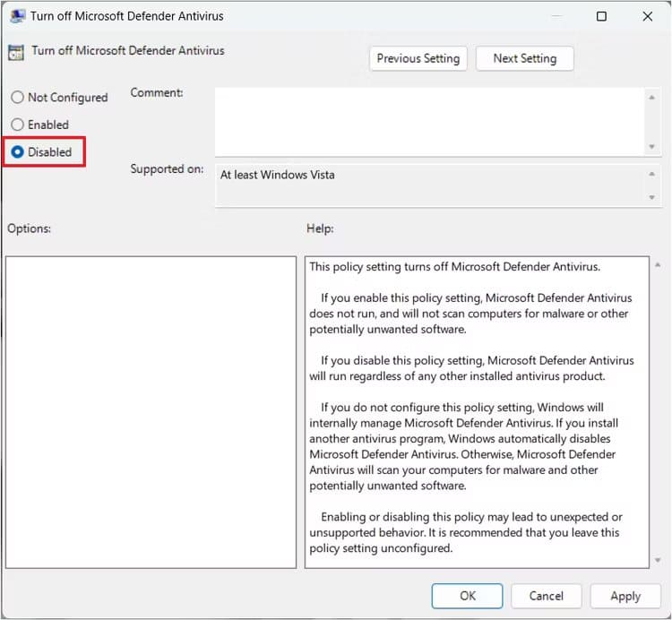
Task: Click the Comment box scroll down arrow
Action: (651, 146)
